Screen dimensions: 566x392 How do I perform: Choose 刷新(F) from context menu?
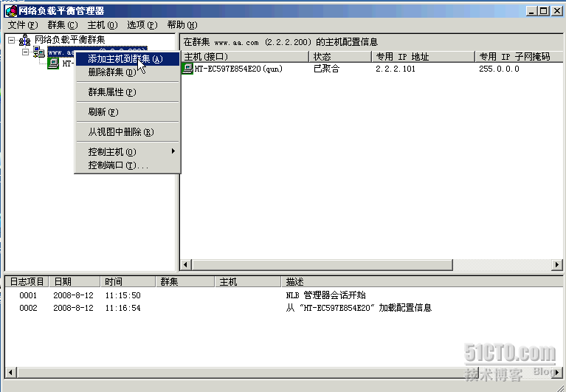point(128,112)
